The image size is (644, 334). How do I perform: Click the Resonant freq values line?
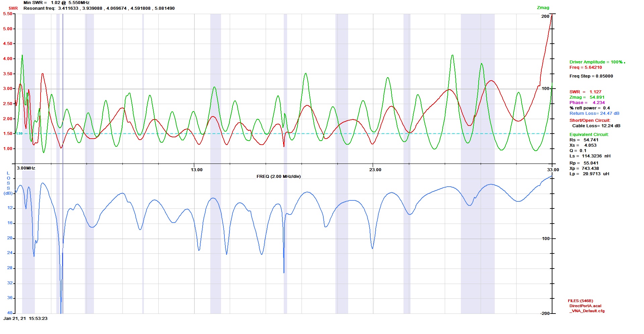tap(99, 8)
